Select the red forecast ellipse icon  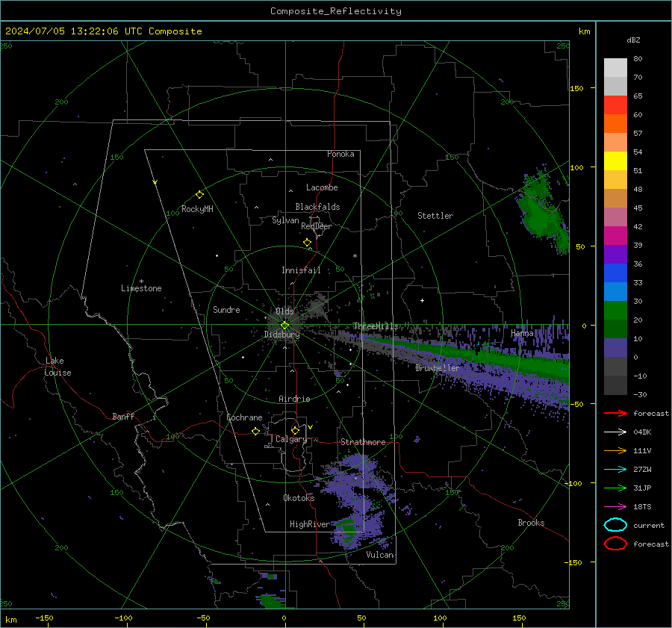[615, 544]
